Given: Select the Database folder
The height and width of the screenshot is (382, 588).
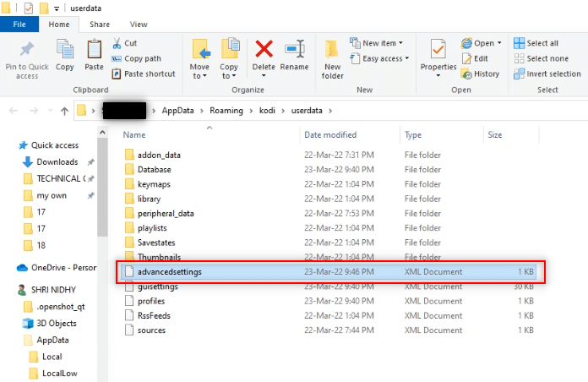Looking at the screenshot, I should pos(154,170).
